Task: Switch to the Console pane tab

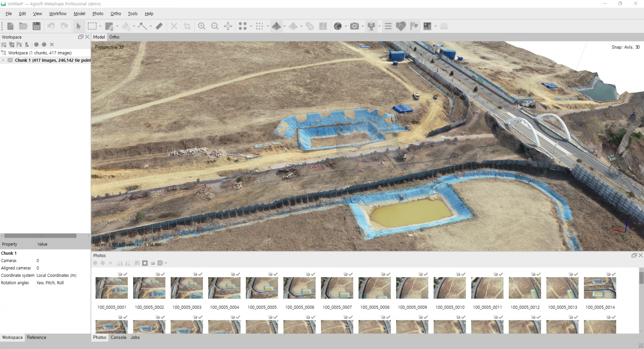Action: click(118, 338)
